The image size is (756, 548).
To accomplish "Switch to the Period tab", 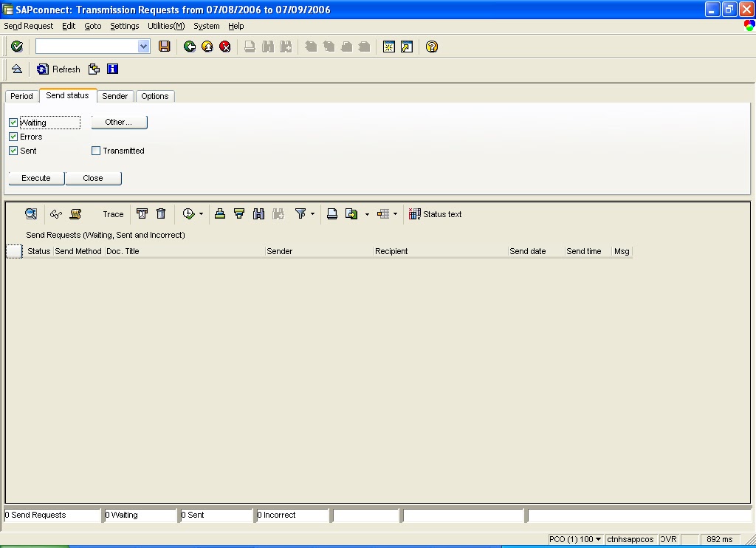I will (x=21, y=96).
